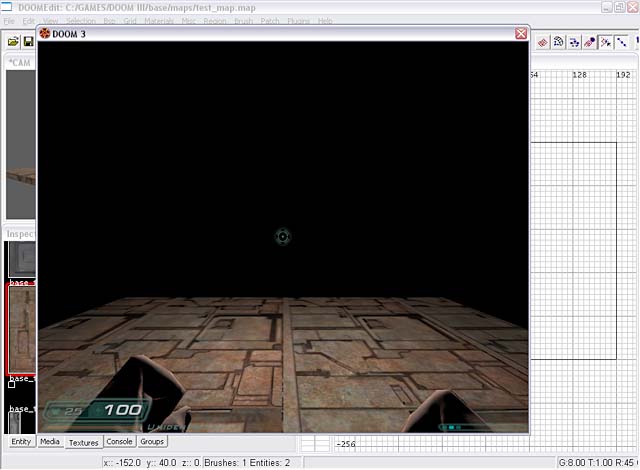Open the map file using folder icon

point(13,42)
